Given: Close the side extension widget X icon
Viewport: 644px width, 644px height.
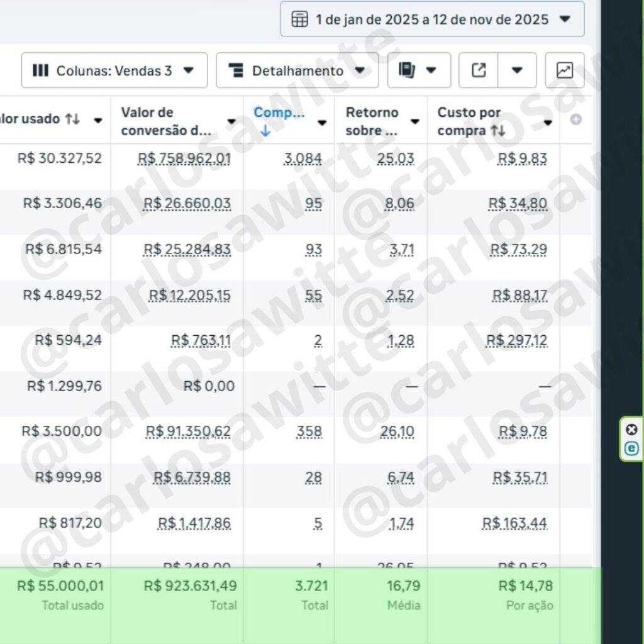Looking at the screenshot, I should click(x=631, y=430).
